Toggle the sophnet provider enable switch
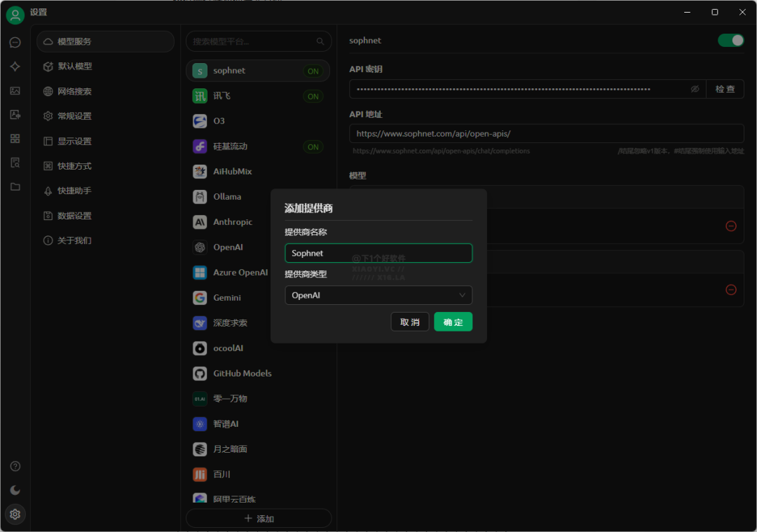Image resolution: width=757 pixels, height=532 pixels. coord(730,41)
